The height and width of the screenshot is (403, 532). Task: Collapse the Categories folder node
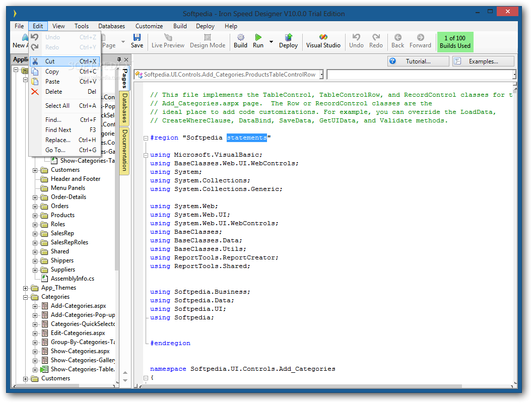26,298
